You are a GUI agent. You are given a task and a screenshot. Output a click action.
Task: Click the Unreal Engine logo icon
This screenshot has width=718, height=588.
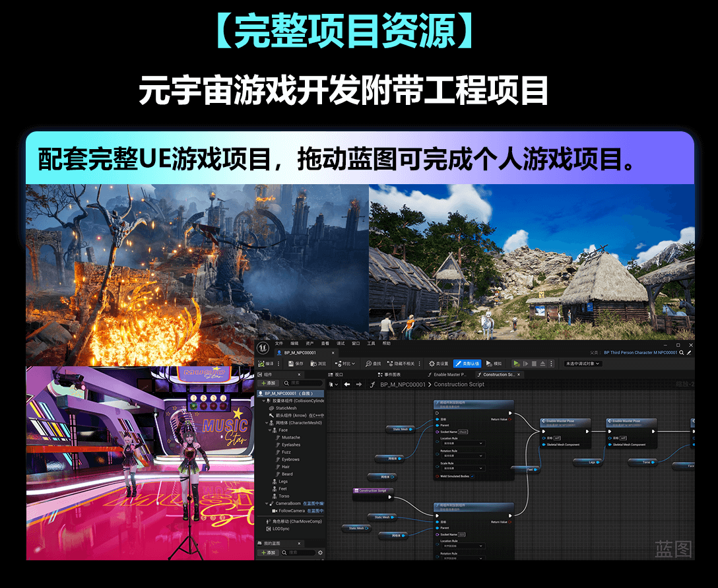coord(263,348)
